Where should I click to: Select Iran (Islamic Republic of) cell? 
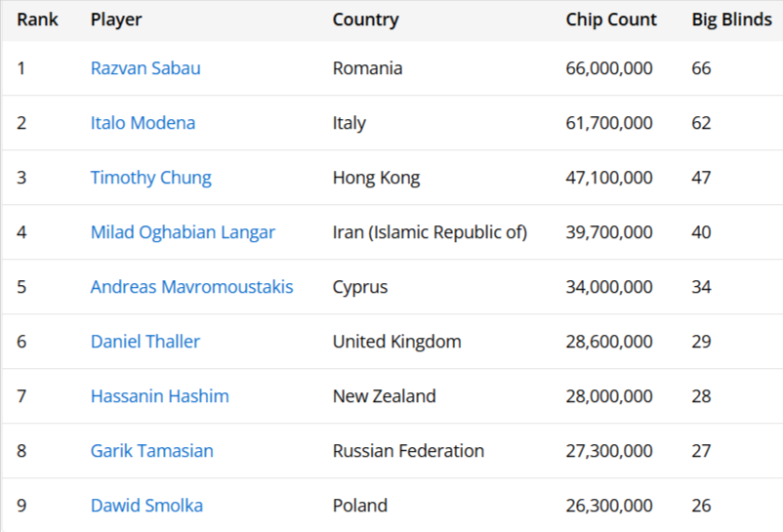pos(430,232)
